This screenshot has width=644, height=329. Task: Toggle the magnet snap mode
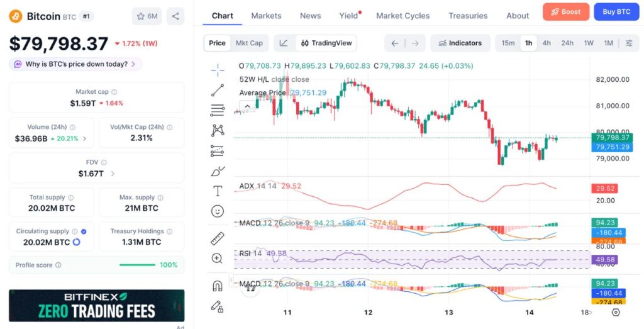pos(217,286)
